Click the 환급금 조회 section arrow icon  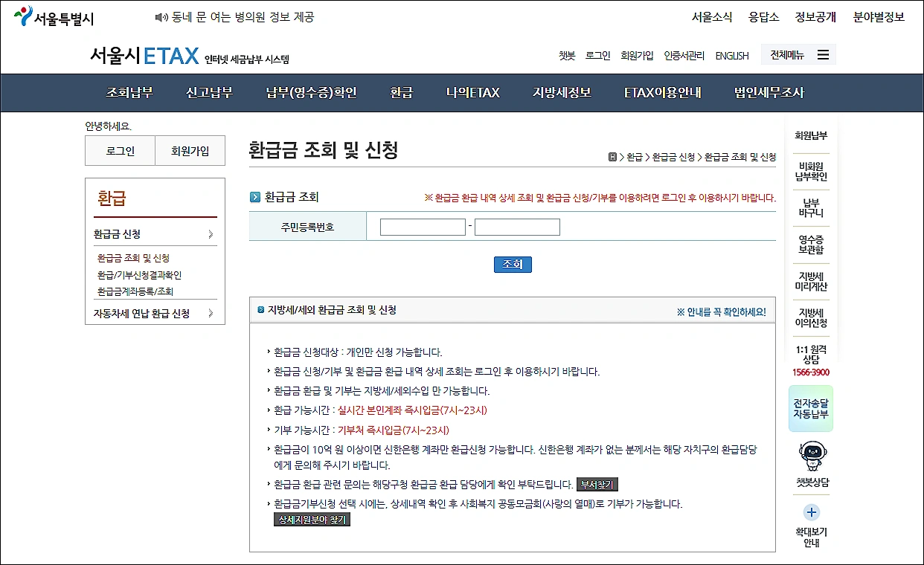point(255,198)
